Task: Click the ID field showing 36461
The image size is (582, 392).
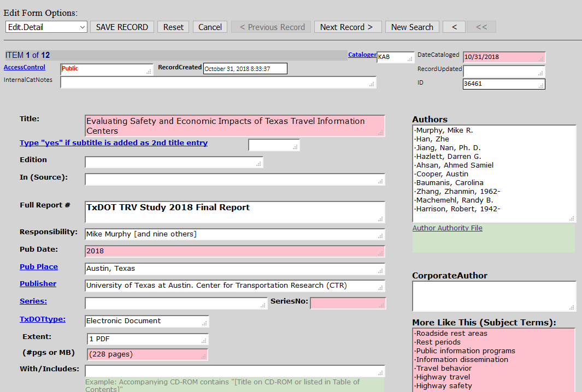Action: tap(504, 84)
